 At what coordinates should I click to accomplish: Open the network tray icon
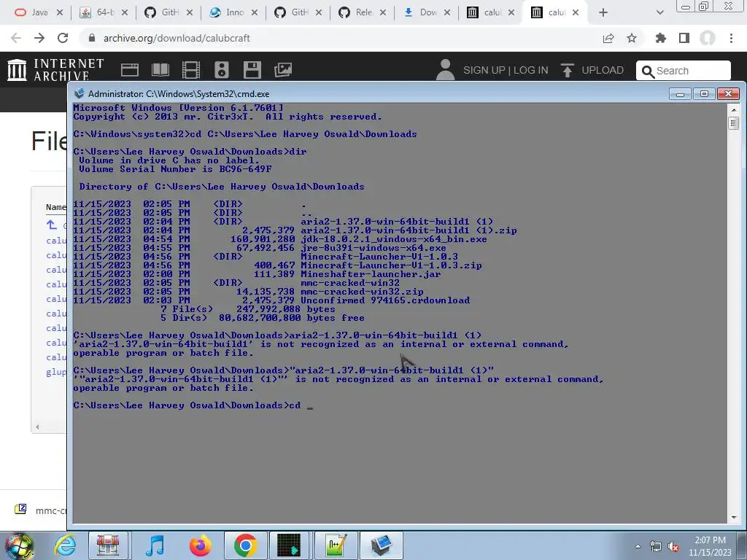[x=656, y=546]
